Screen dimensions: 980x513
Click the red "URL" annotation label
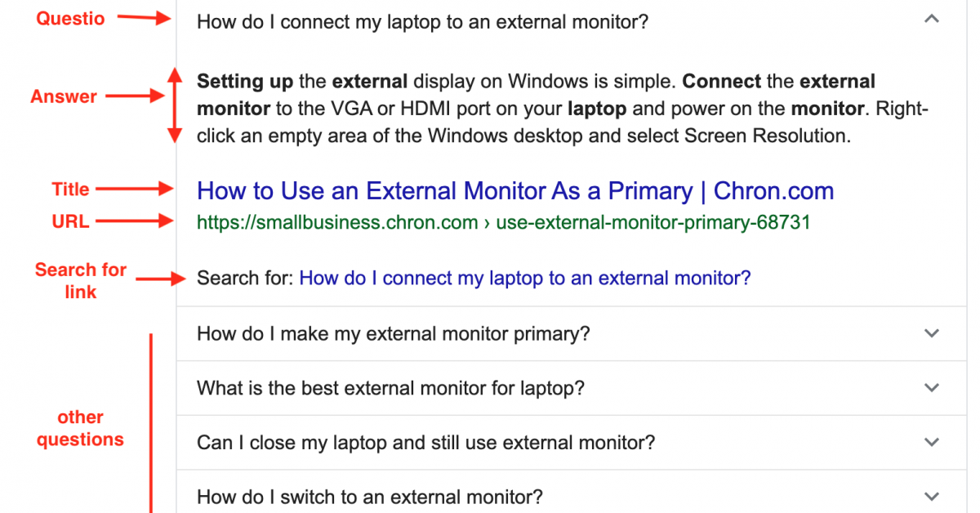70,221
